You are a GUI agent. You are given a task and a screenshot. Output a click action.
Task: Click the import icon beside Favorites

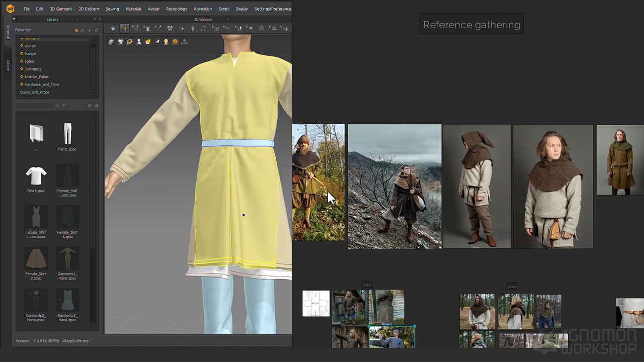click(83, 30)
